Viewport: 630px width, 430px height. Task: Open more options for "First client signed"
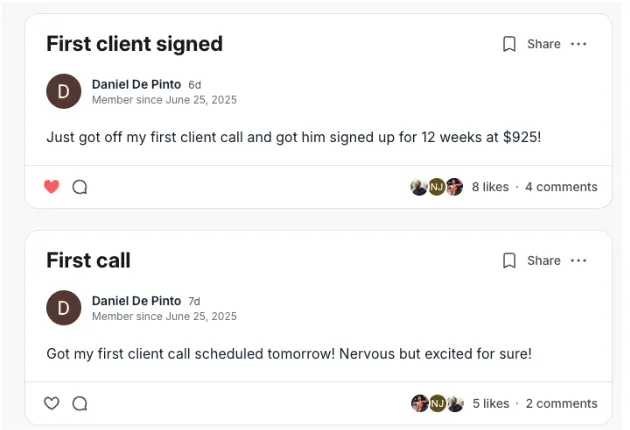click(x=579, y=44)
